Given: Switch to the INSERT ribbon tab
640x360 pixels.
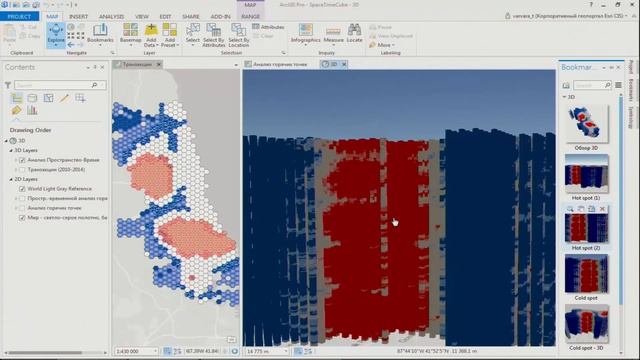Looking at the screenshot, I should [78, 16].
